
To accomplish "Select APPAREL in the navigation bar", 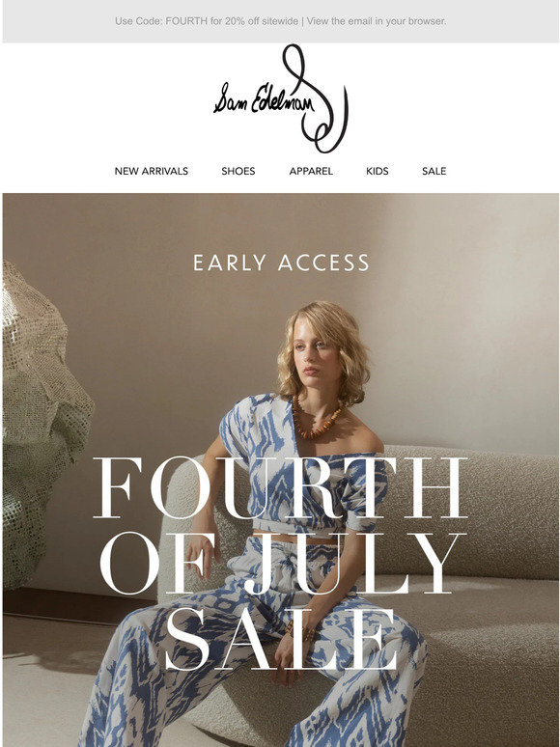I will tap(311, 171).
